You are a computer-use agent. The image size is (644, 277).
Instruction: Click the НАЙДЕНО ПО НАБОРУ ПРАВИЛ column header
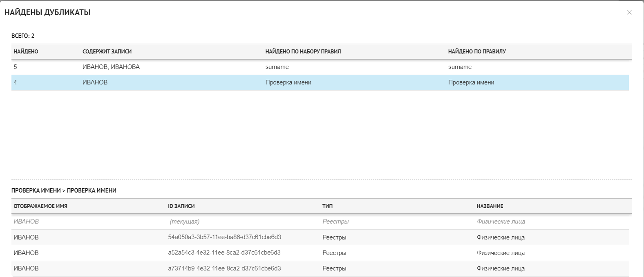(x=303, y=51)
